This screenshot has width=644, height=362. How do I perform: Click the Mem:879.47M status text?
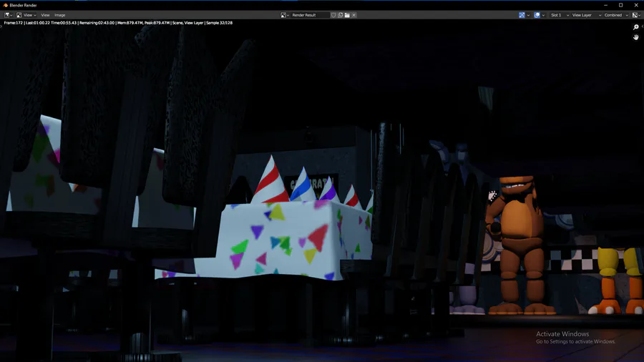coord(130,23)
